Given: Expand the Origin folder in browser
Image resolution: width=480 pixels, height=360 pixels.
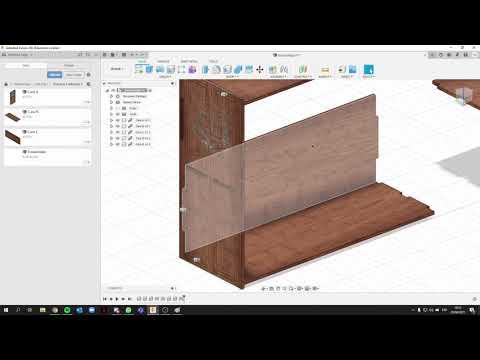Looking at the screenshot, I should 112,108.
